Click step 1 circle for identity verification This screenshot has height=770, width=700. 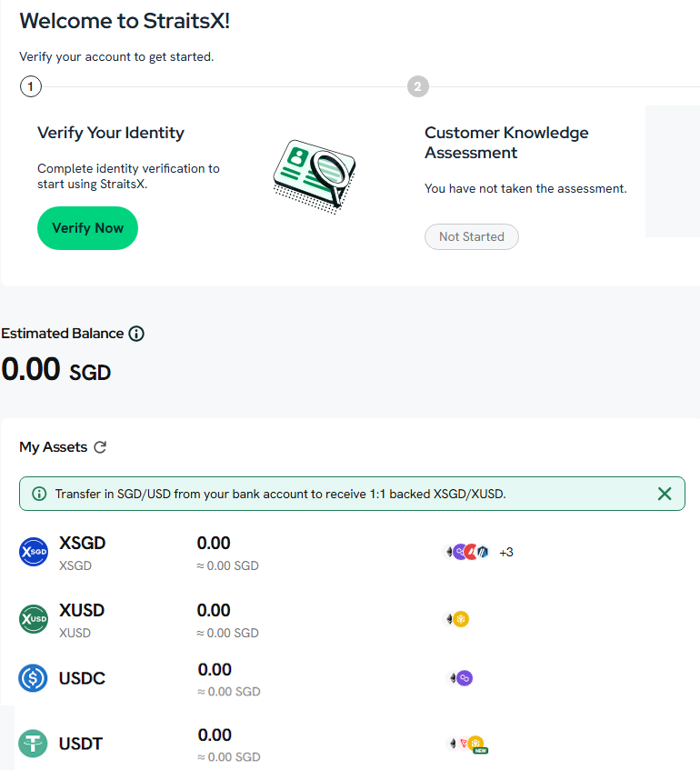[30, 86]
